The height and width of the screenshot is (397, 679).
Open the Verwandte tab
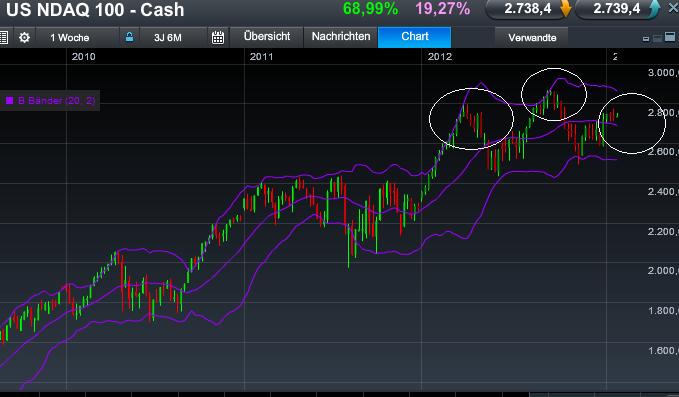(x=532, y=38)
